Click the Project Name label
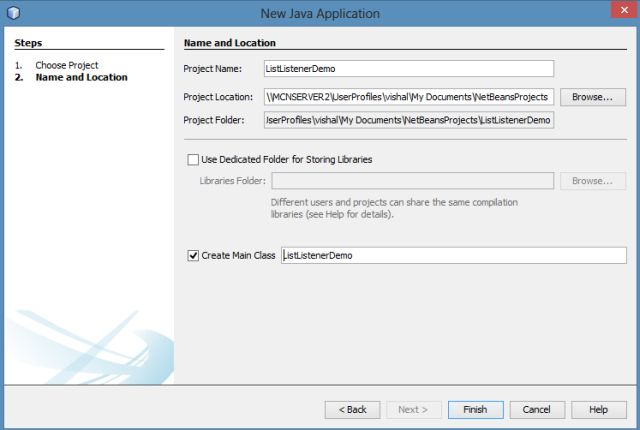The width and height of the screenshot is (640, 430). tap(212, 69)
